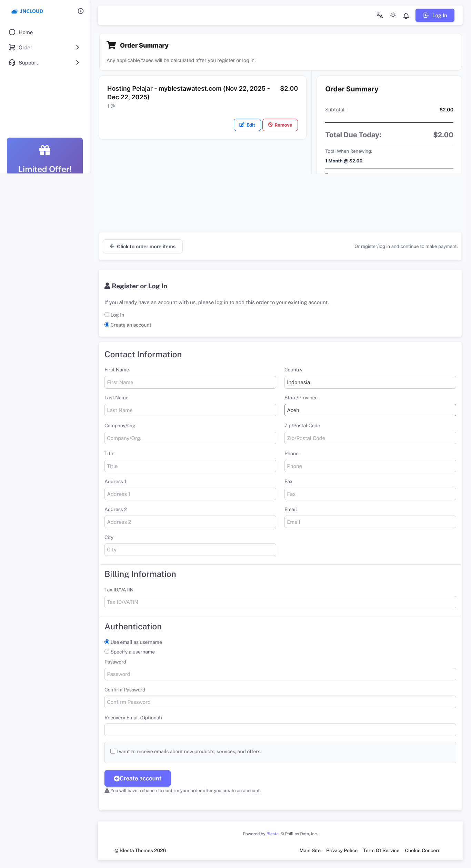Image resolution: width=471 pixels, height=868 pixels.
Task: Open the notifications bell
Action: (406, 16)
